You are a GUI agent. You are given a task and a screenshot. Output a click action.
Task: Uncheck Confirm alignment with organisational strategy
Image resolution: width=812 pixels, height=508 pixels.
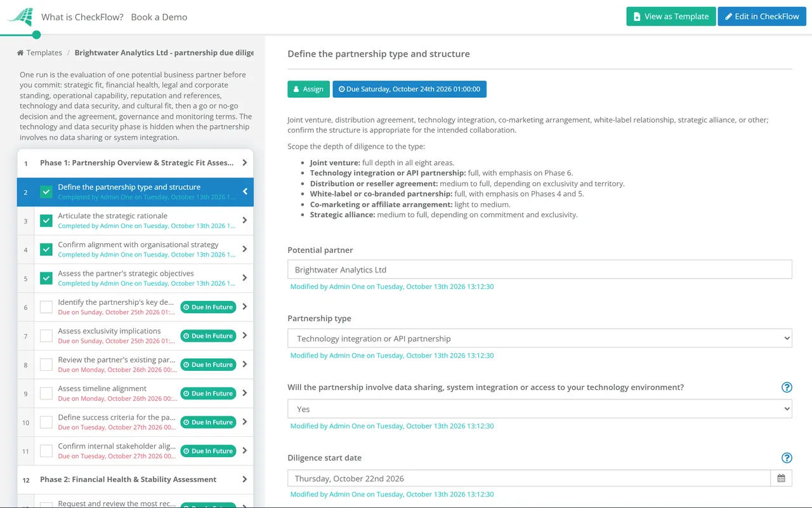click(x=46, y=250)
